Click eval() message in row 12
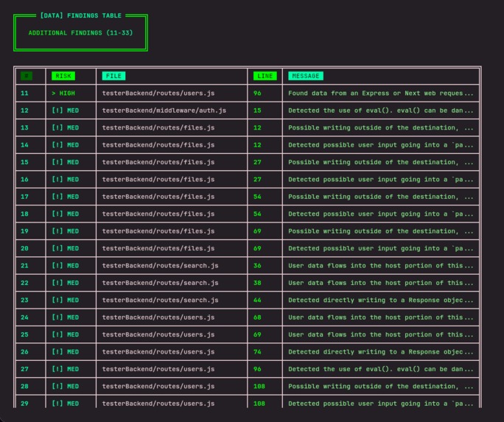 coord(380,110)
